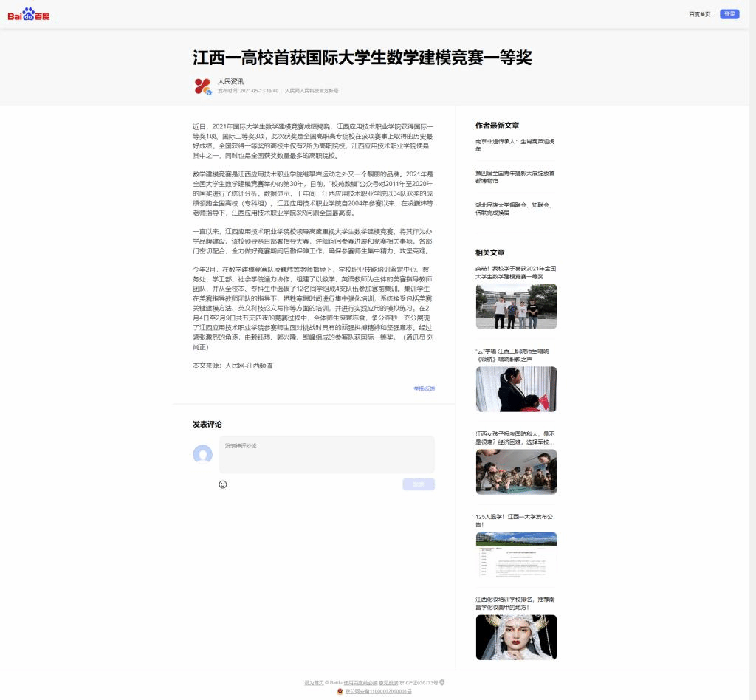Open related article 江西女孩子报考国防科大
Viewport: 756px width, 700px height.
tap(515, 438)
